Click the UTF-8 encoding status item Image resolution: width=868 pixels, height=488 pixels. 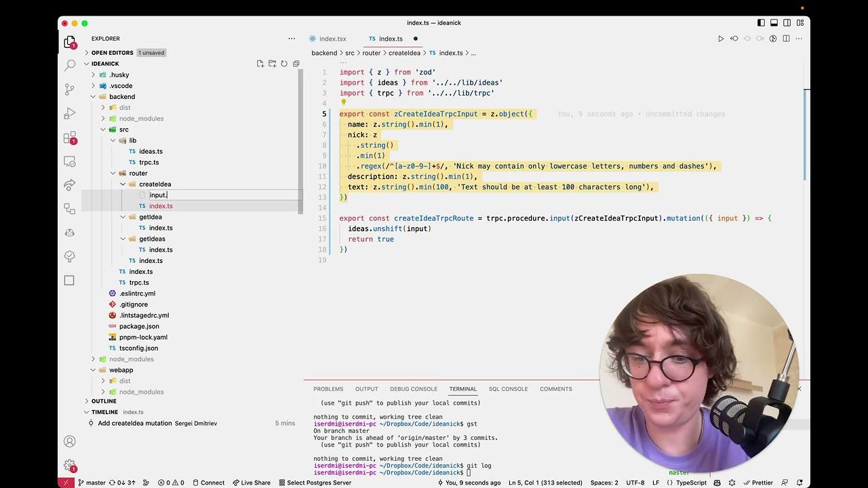pos(635,483)
